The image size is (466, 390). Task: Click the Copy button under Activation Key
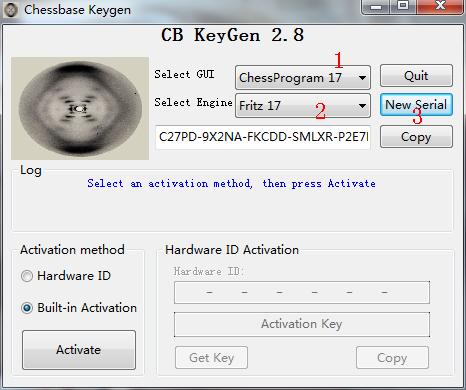tap(392, 358)
